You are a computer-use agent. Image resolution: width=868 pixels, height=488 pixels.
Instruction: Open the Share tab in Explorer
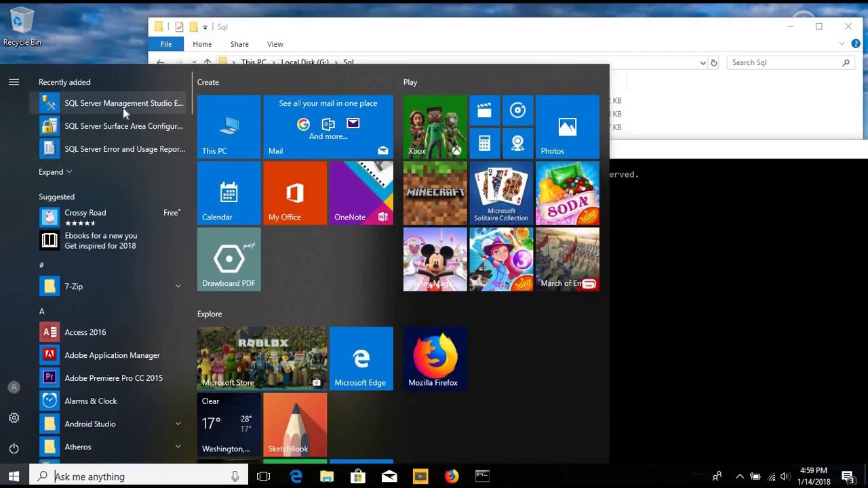click(239, 44)
